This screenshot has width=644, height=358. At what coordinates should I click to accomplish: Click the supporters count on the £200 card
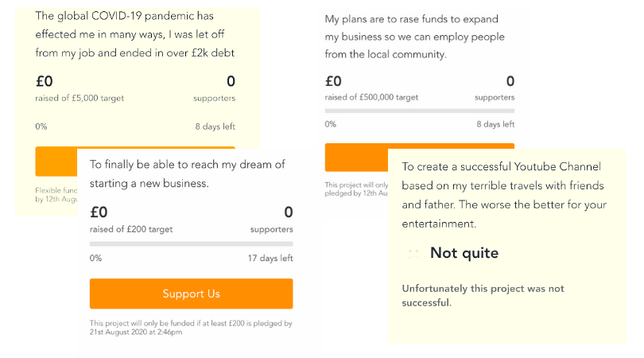click(x=289, y=212)
